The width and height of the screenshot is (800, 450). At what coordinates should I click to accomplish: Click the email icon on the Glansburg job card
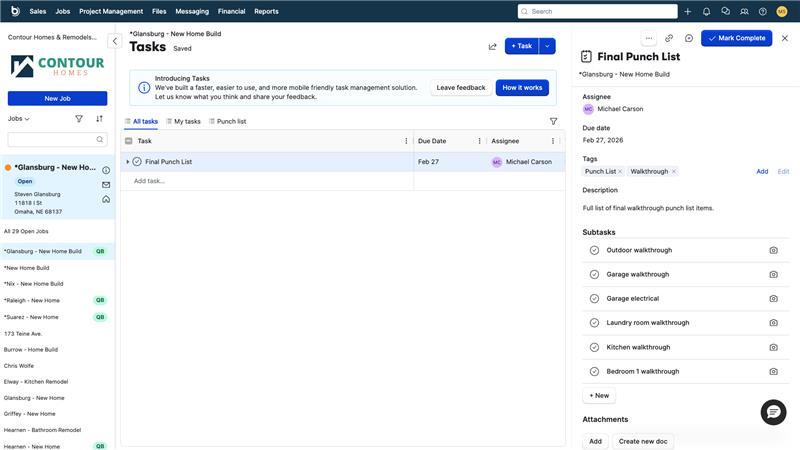106,185
